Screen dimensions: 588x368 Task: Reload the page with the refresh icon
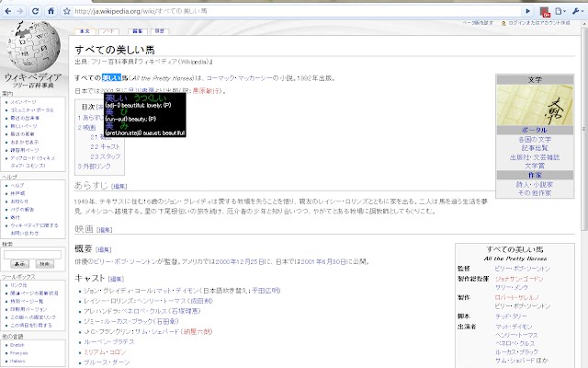(x=35, y=11)
